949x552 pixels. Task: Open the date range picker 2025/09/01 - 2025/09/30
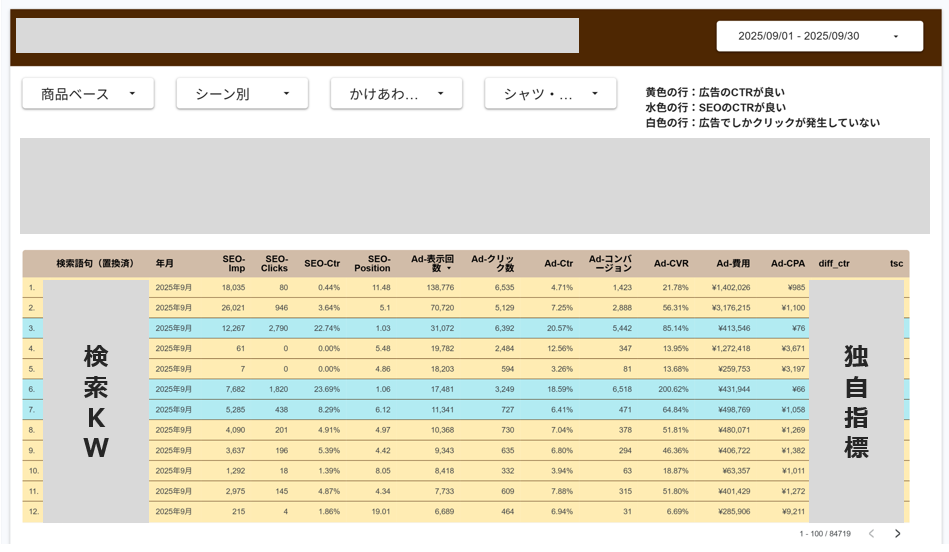coord(818,36)
